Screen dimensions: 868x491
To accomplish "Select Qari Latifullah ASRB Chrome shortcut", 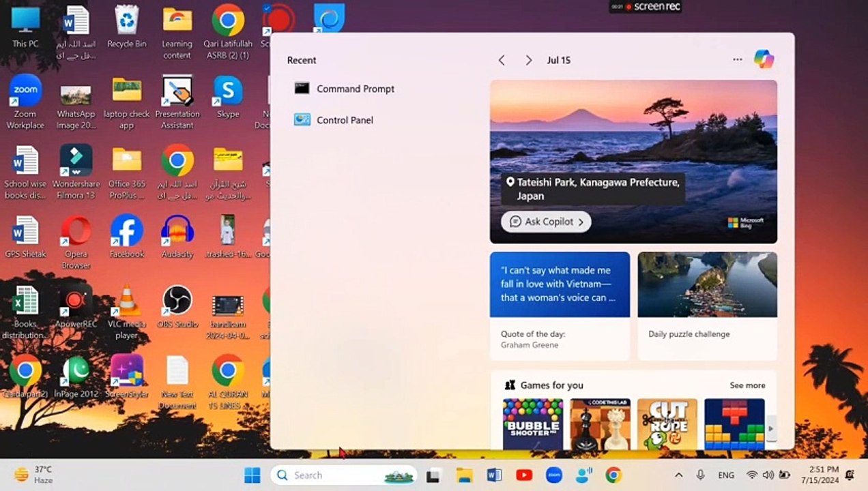I will 228,33.
